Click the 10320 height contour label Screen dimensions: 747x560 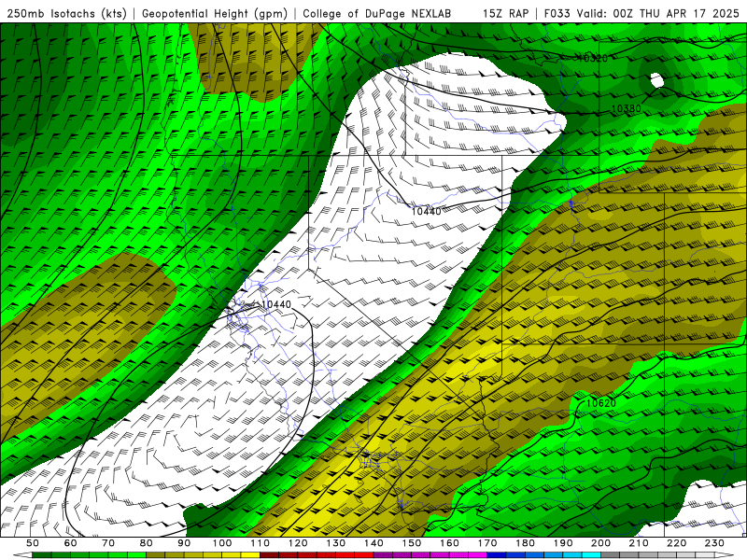click(x=592, y=58)
